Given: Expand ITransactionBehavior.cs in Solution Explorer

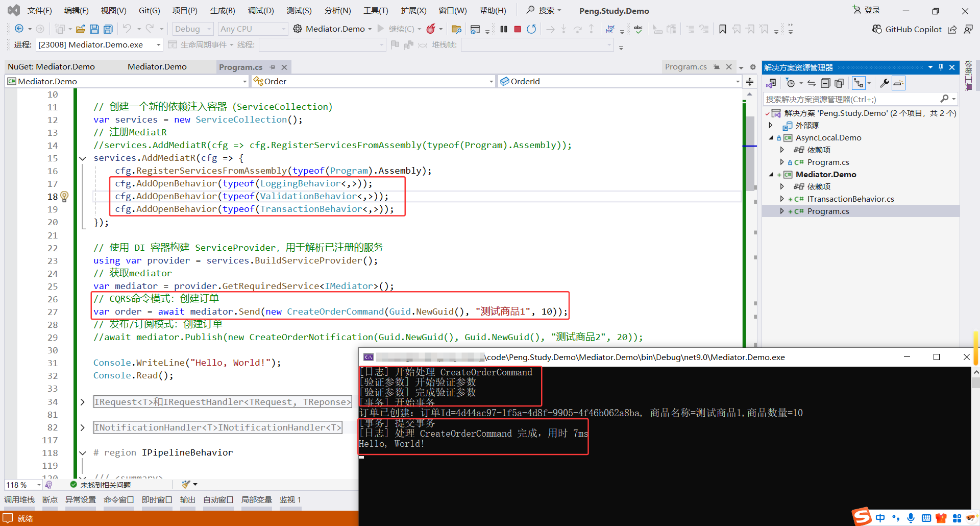Looking at the screenshot, I should point(782,199).
